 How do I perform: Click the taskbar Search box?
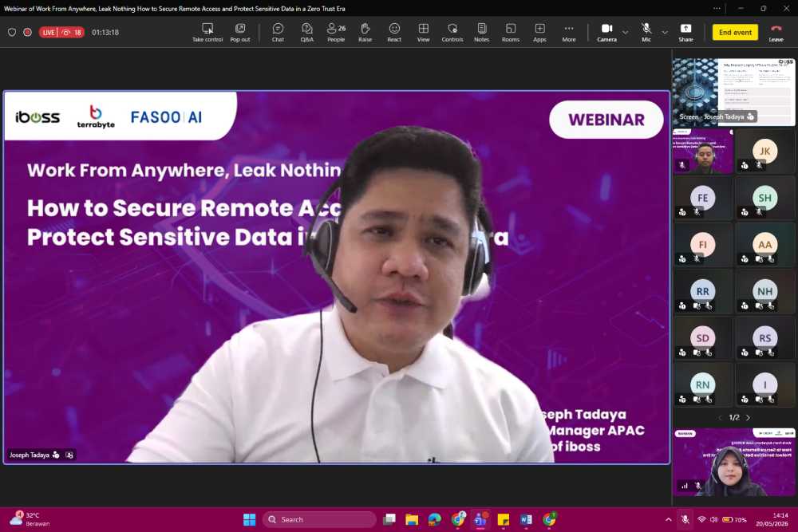point(320,519)
